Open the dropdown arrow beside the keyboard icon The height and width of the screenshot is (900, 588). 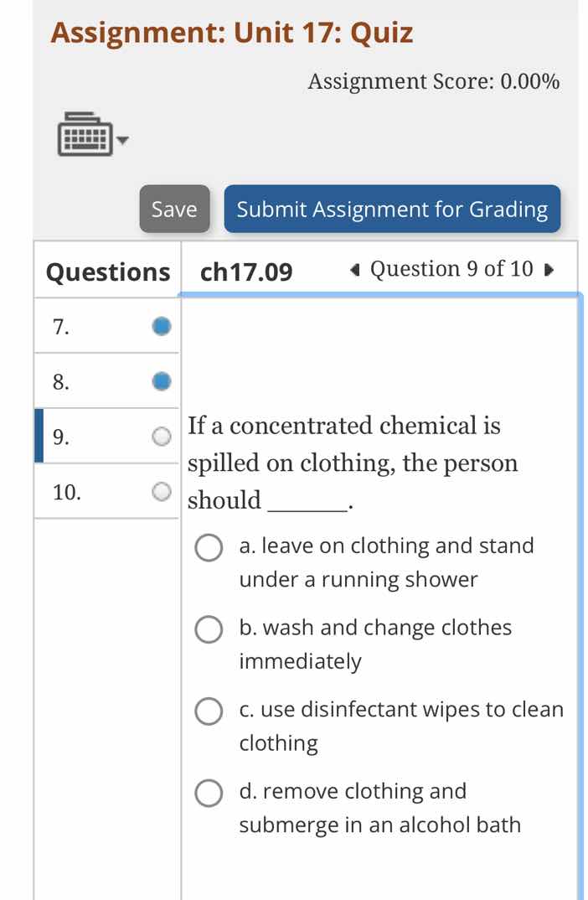coord(124,142)
